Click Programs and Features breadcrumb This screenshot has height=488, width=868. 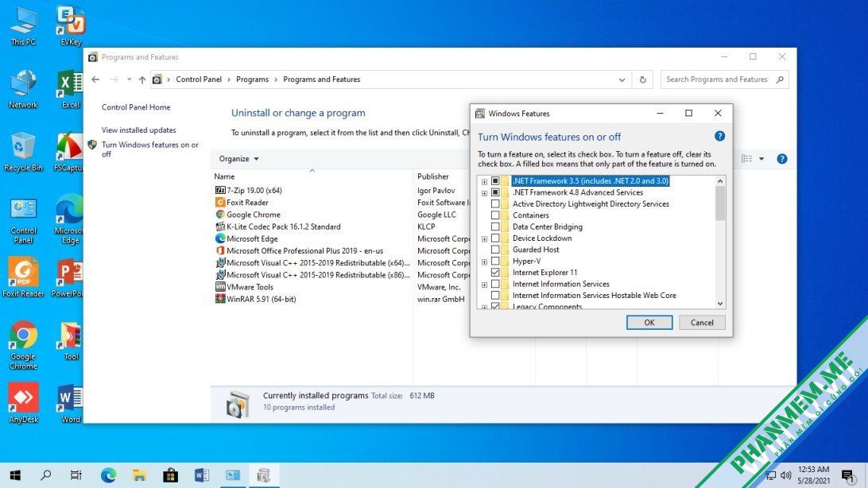[322, 79]
